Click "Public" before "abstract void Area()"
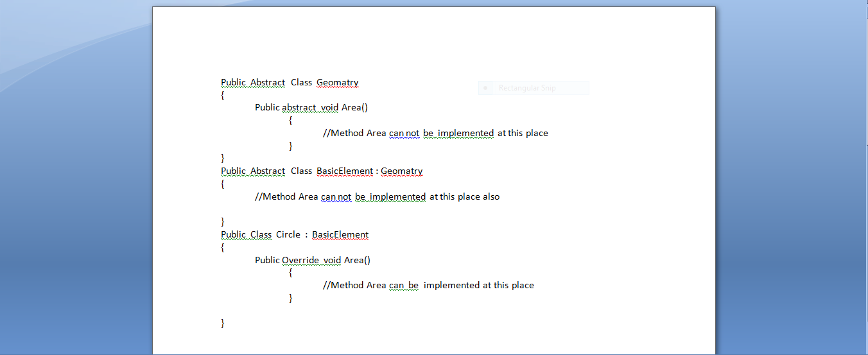Image resolution: width=868 pixels, height=355 pixels. [267, 107]
